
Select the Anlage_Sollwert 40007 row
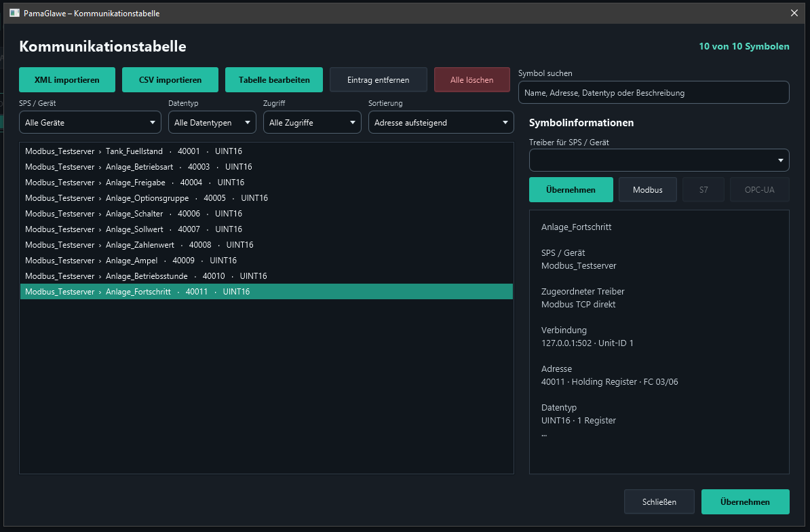pos(266,229)
